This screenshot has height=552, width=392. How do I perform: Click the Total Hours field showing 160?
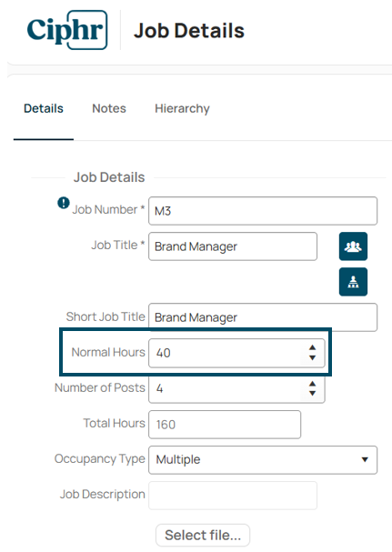(x=225, y=425)
